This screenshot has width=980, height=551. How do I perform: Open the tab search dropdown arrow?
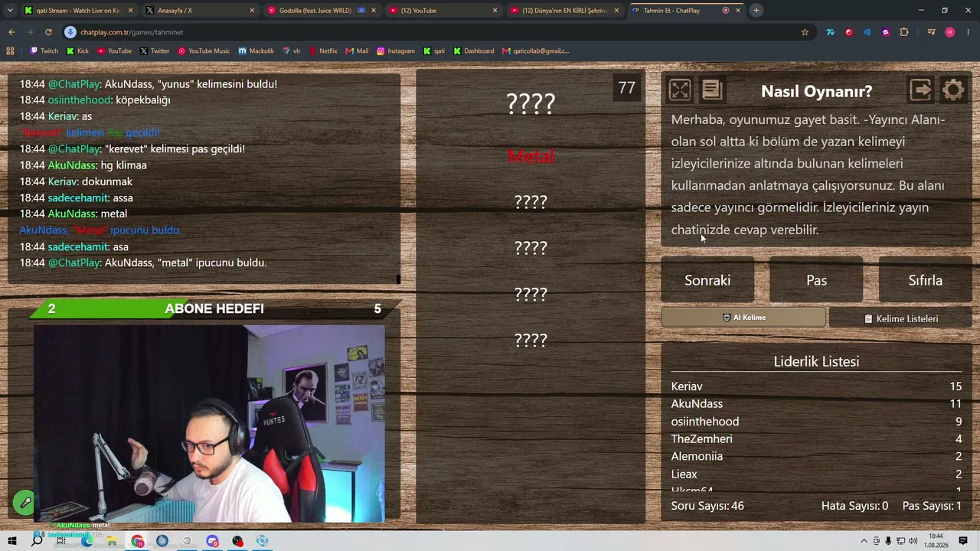(10, 11)
